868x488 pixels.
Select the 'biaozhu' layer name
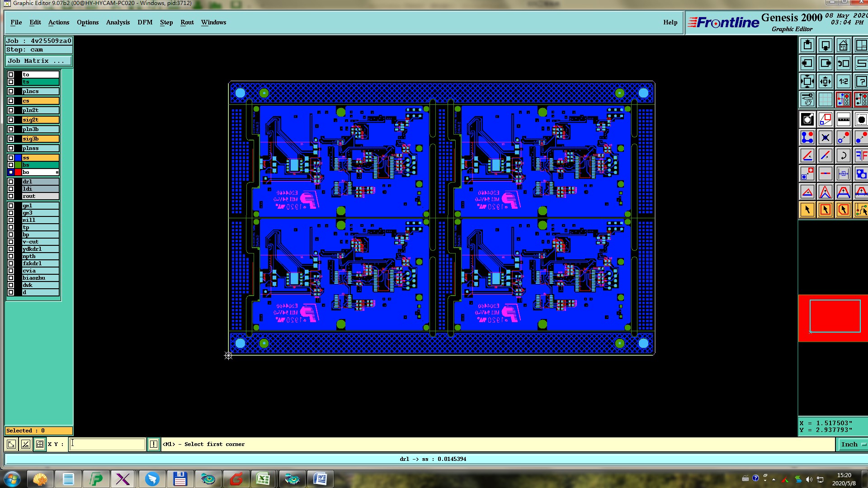[x=40, y=278]
